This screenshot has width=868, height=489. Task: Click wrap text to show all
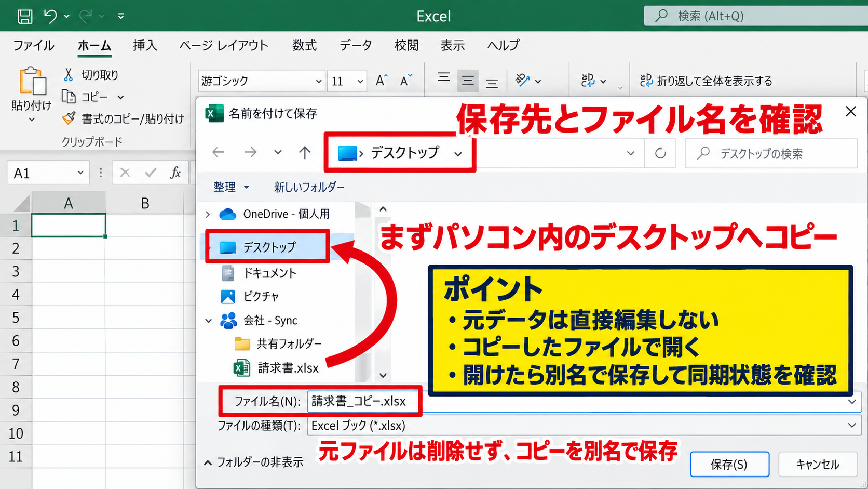coord(706,81)
